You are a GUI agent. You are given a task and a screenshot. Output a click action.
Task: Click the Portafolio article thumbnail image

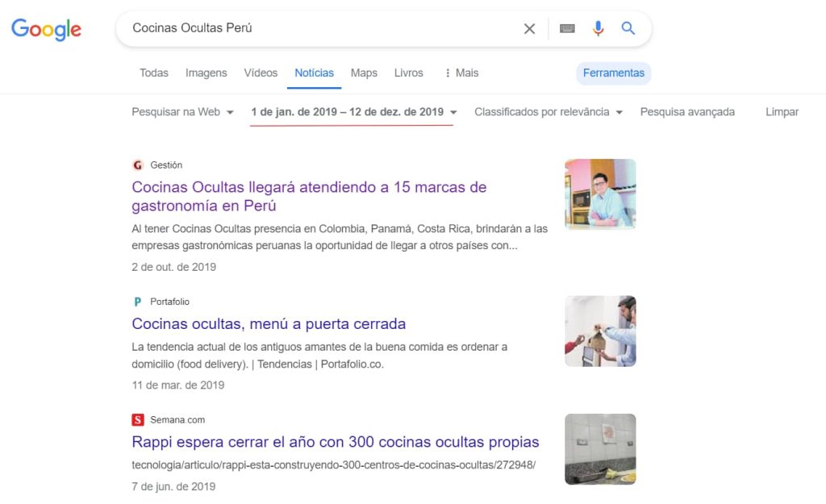click(x=600, y=331)
